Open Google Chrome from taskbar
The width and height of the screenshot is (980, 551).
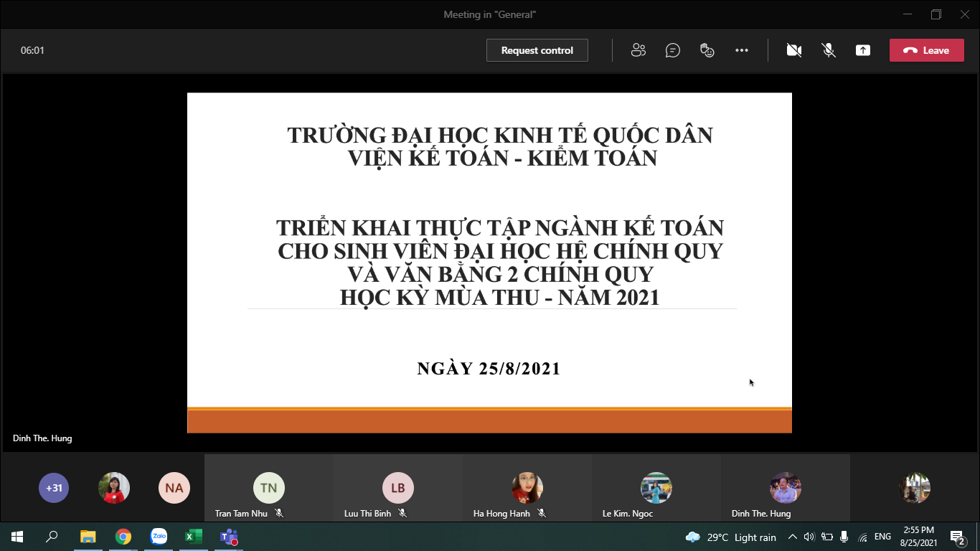123,537
